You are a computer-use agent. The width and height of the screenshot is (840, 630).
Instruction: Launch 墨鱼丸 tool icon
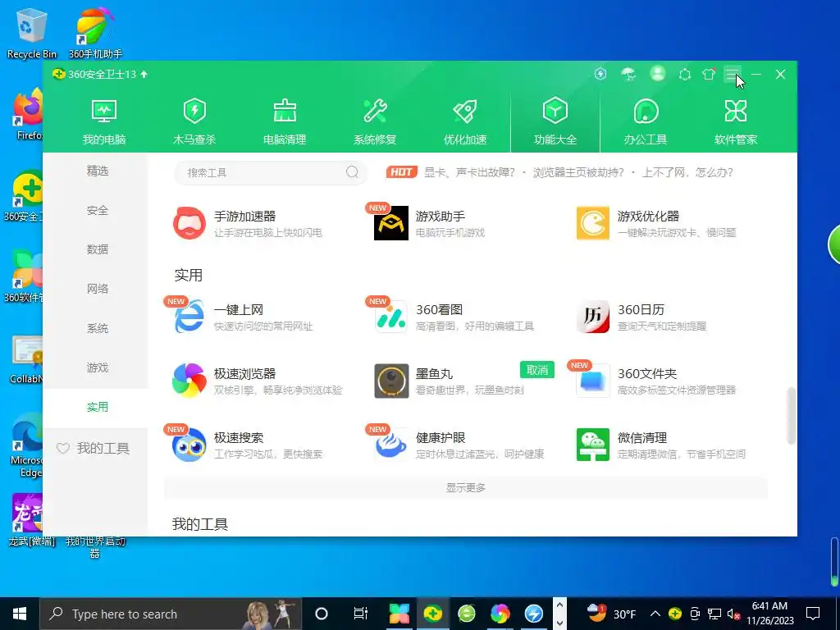[x=391, y=381]
